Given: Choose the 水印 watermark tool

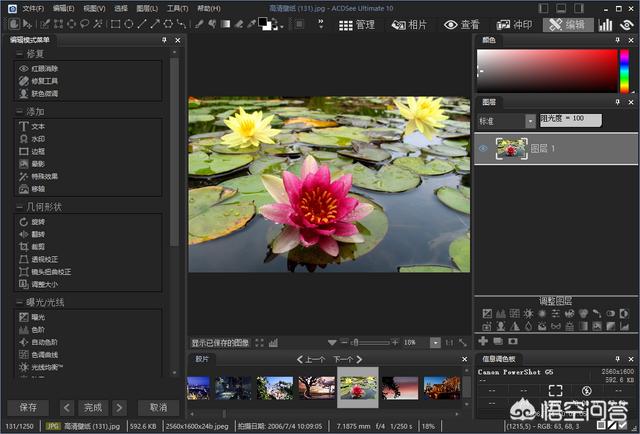Looking at the screenshot, I should coord(38,139).
